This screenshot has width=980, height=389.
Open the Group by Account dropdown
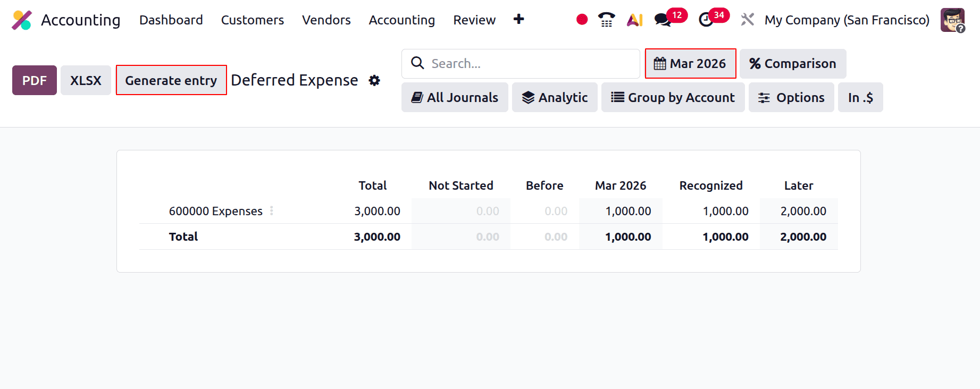tap(673, 97)
